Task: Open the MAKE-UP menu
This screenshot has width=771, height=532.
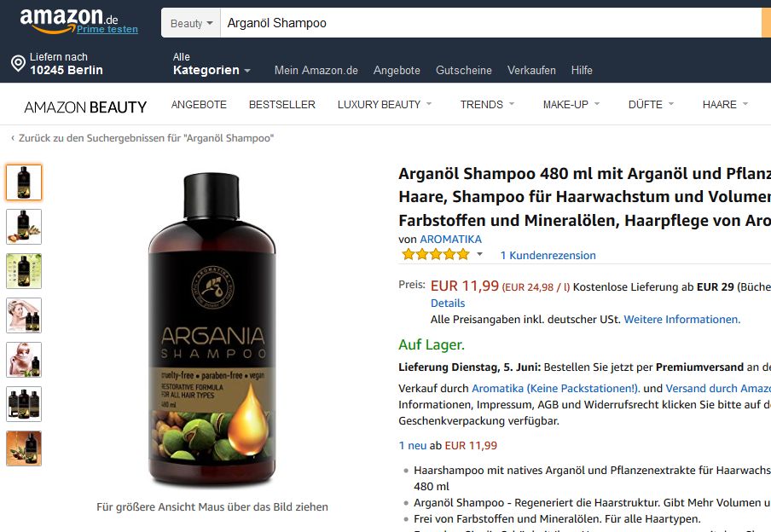Action: tap(571, 104)
